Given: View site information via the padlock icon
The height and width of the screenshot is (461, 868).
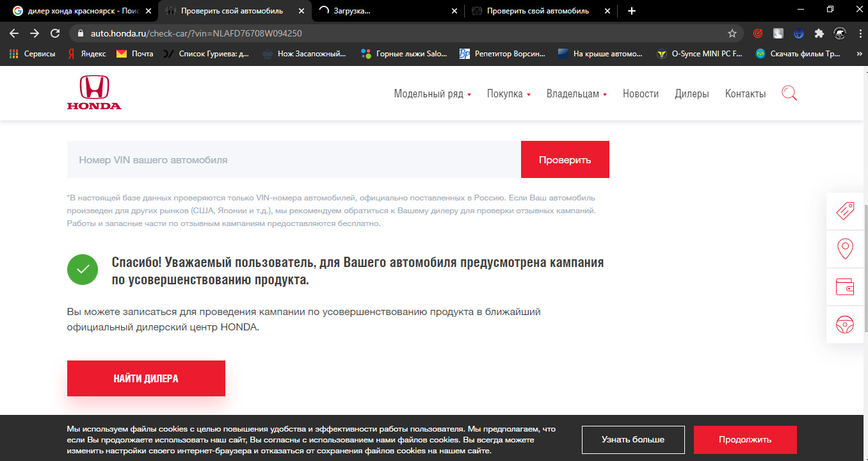Looking at the screenshot, I should point(81,33).
